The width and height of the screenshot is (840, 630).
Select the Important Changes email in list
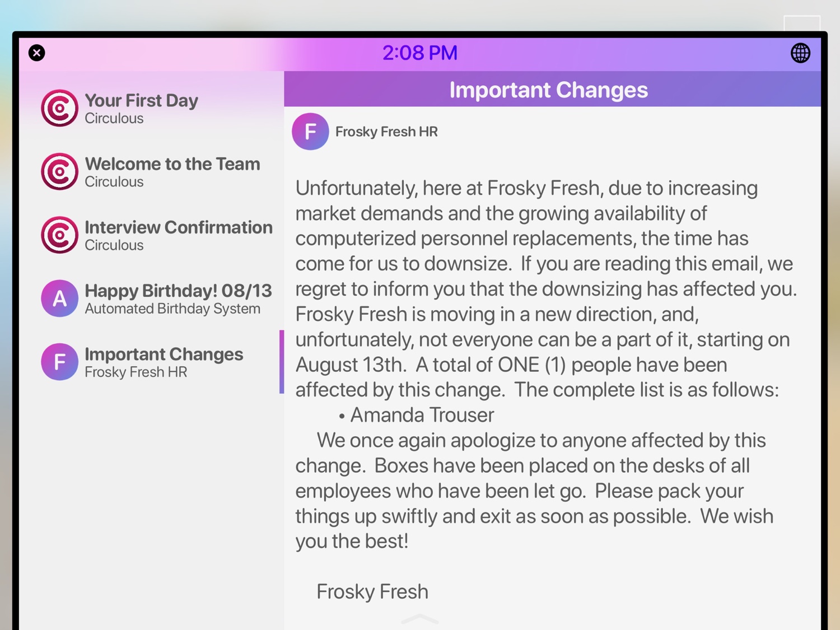tap(151, 362)
